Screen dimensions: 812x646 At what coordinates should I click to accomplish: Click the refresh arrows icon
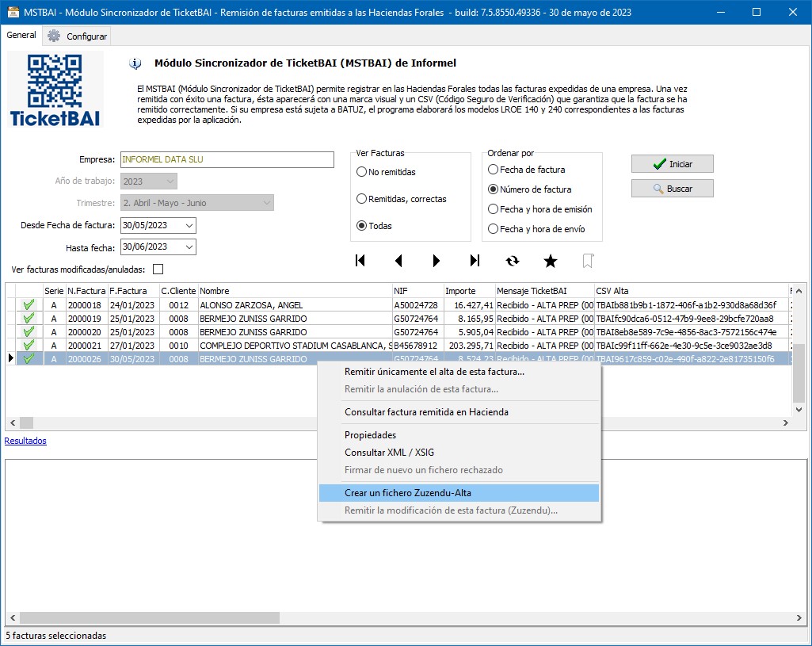tap(513, 261)
